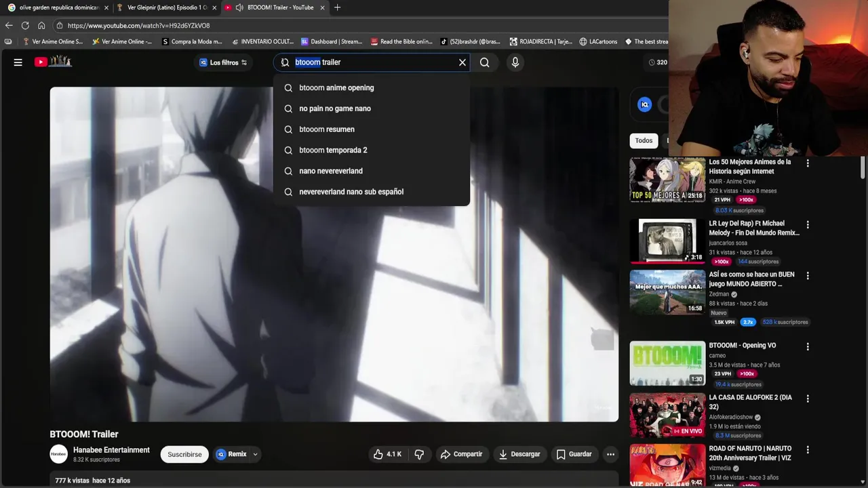Choose suggestion btooom resumen

(372, 129)
